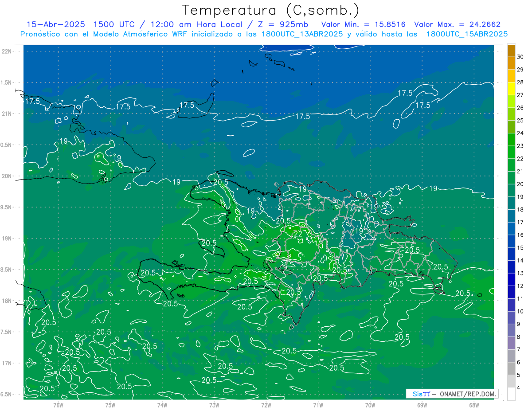Click the color bar label "28"

point(520,82)
